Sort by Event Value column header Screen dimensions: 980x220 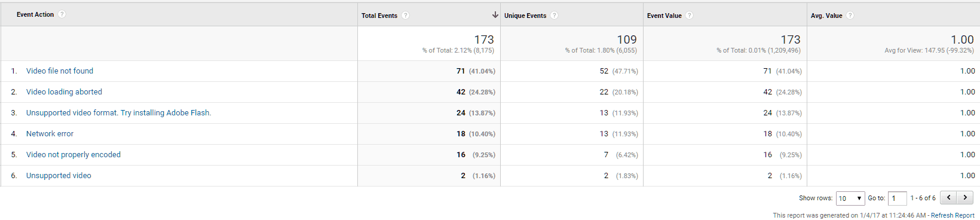click(x=664, y=16)
